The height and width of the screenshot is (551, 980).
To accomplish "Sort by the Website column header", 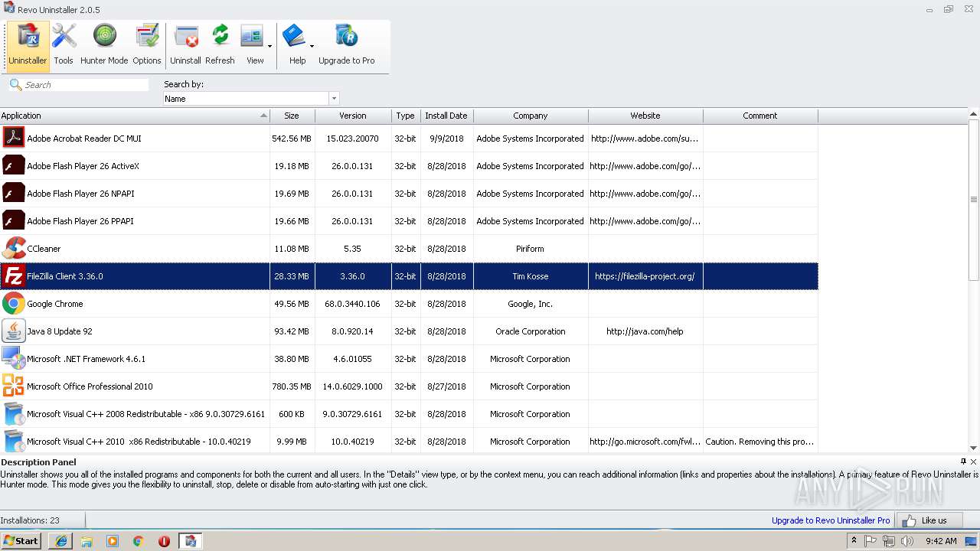I will 645,116.
